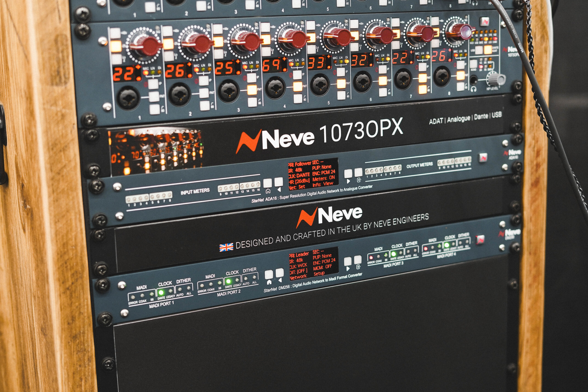Click the 'MADI PORT 2' label
Screen dimensions: 588x392
tap(229, 293)
